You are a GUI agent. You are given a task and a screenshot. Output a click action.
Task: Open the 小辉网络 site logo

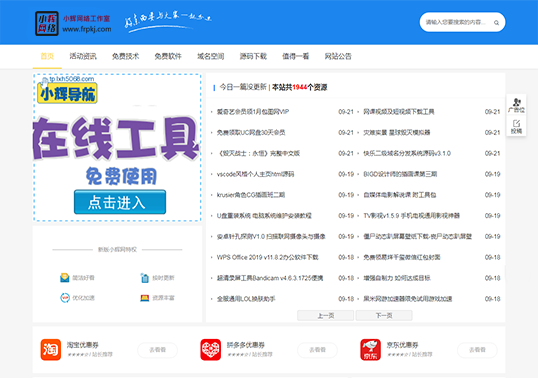coord(47,23)
